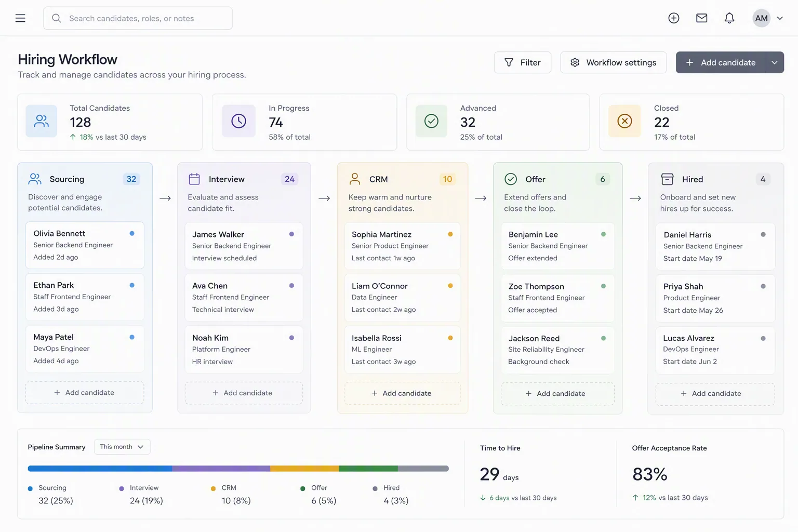Click the Hired legend dot in summary
The width and height of the screenshot is (798, 532).
[x=375, y=488]
